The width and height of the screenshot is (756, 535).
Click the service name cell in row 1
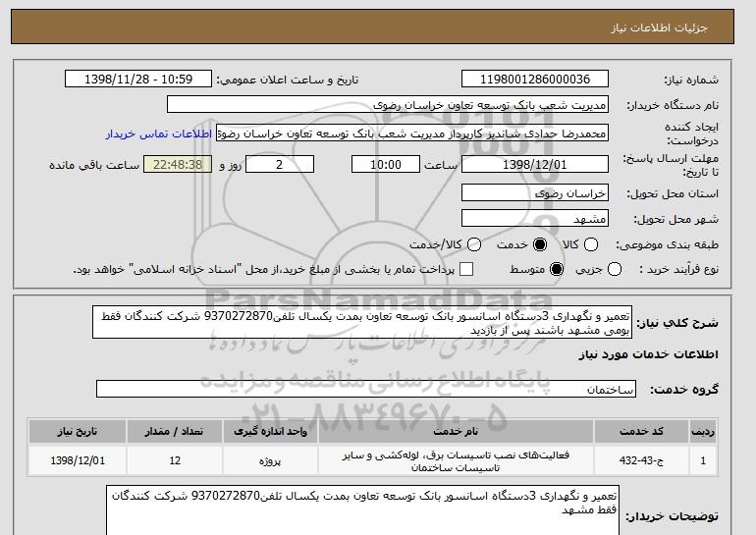456,460
